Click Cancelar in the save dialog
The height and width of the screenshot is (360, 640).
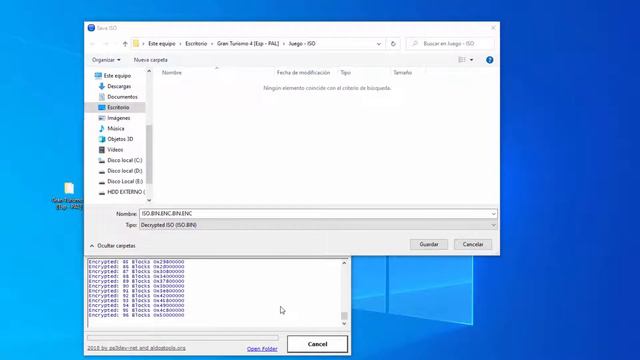click(x=473, y=244)
